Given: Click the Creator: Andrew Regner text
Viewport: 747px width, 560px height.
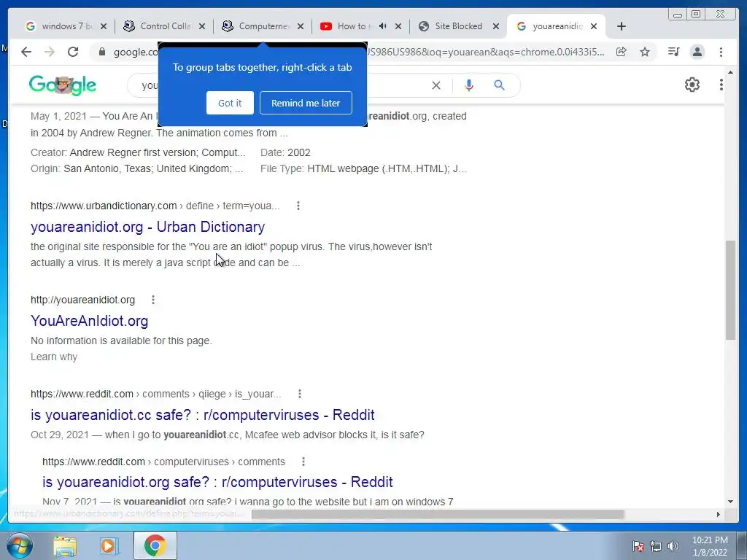Looking at the screenshot, I should (x=138, y=152).
